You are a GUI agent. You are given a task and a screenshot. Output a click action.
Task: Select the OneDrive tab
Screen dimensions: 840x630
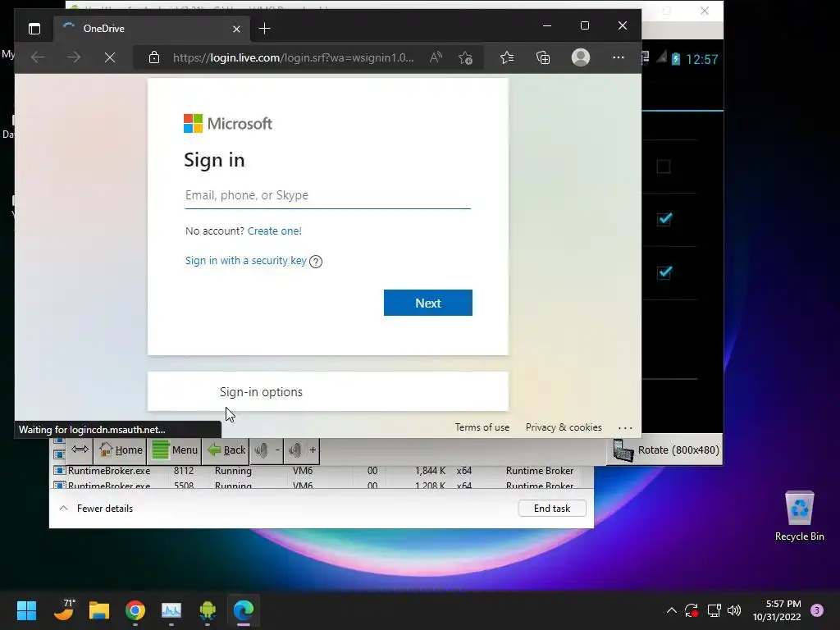(150, 29)
